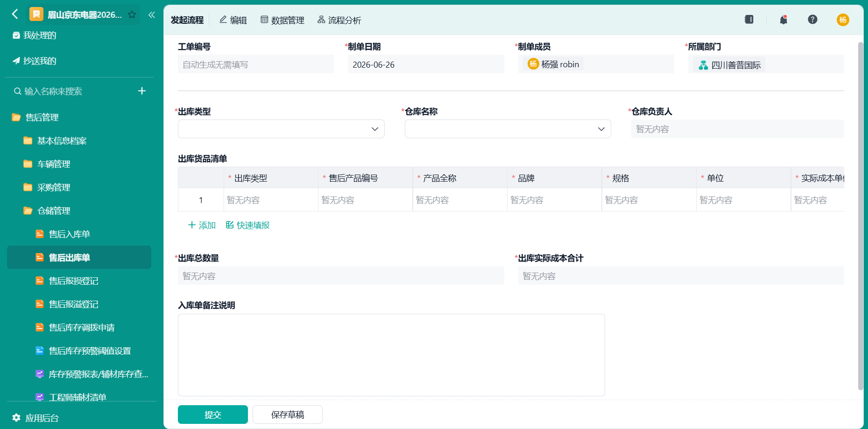Click 快速填报 quick fill

247,225
